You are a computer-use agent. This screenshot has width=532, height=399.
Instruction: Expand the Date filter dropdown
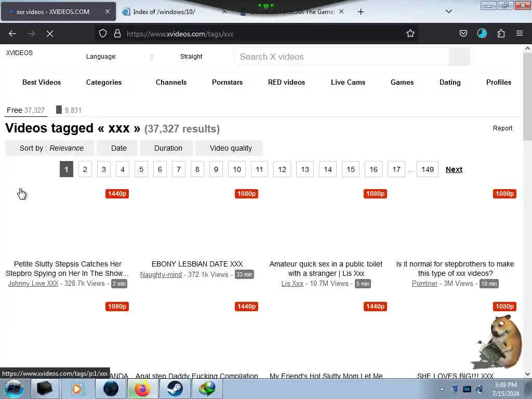tap(117, 148)
